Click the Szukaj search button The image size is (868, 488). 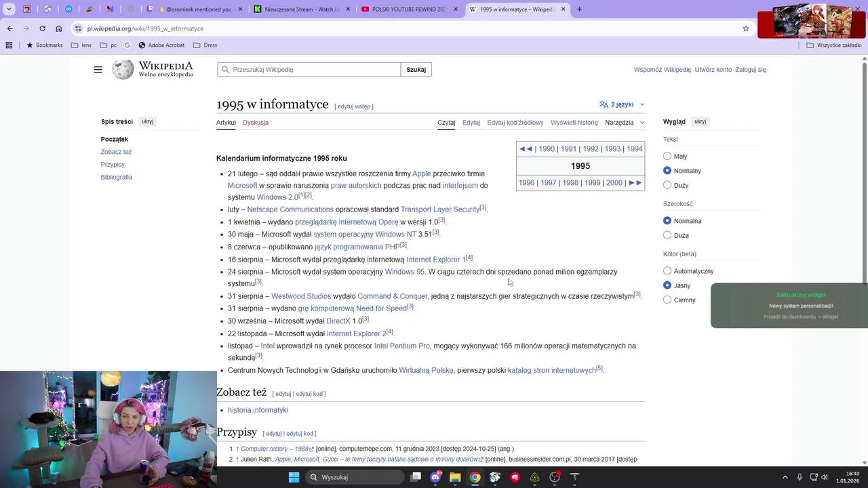click(x=416, y=70)
